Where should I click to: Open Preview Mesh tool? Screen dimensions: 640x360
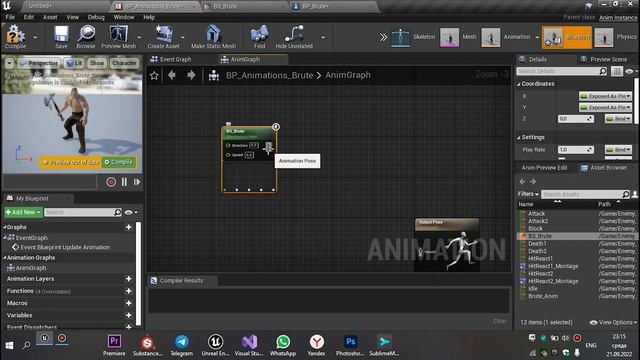118,36
